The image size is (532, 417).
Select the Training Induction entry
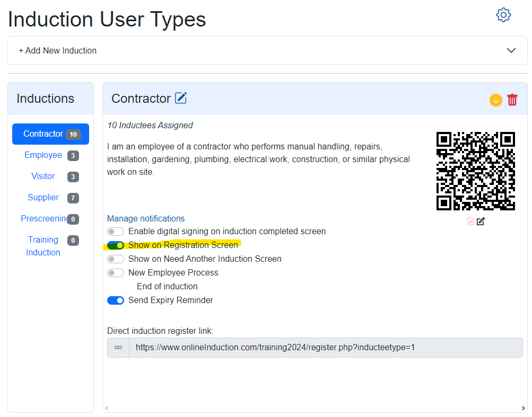pos(43,246)
